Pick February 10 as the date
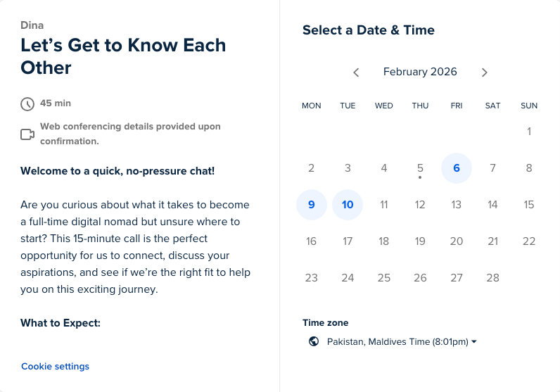The image size is (560, 392). [348, 205]
